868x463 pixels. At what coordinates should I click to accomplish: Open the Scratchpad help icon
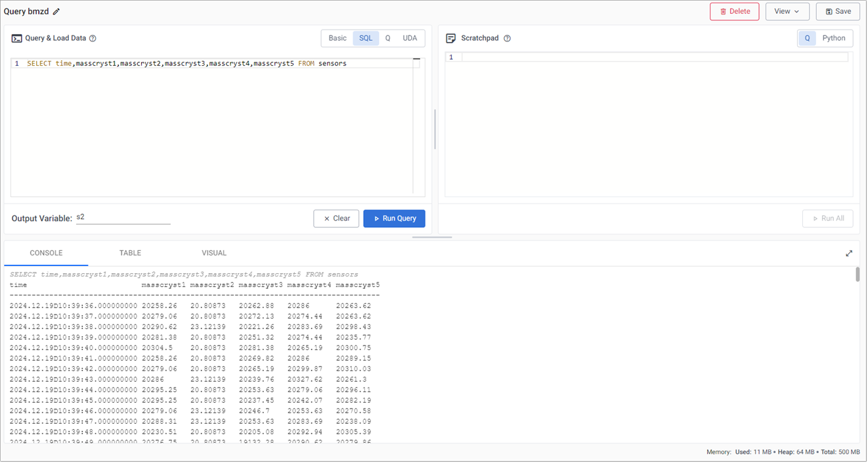(506, 38)
